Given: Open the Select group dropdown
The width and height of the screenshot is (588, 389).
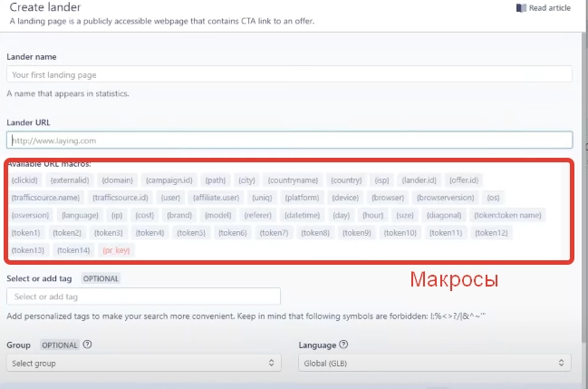Looking at the screenshot, I should tap(144, 363).
